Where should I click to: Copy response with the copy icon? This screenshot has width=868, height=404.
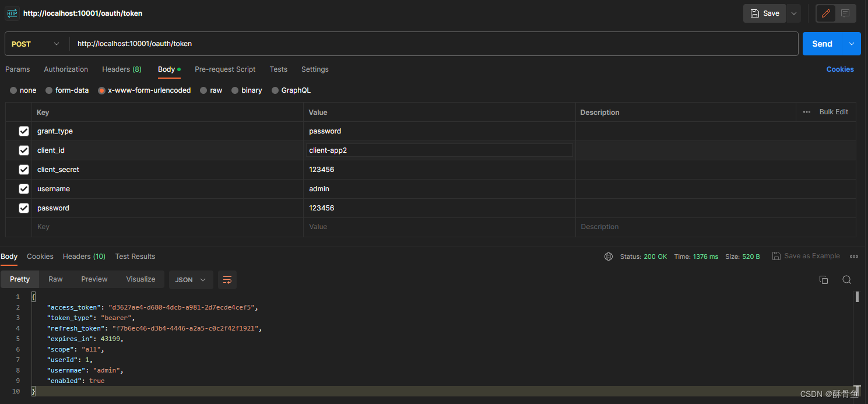point(824,280)
